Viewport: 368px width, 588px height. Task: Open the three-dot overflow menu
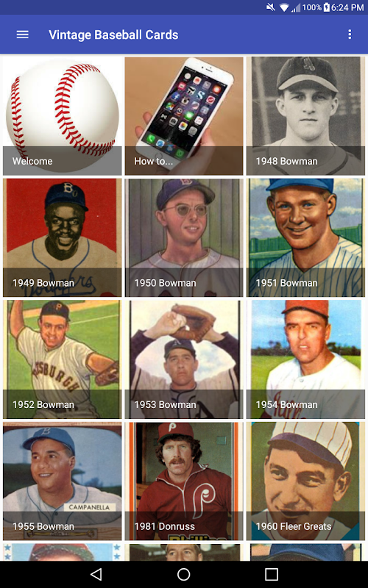350,35
